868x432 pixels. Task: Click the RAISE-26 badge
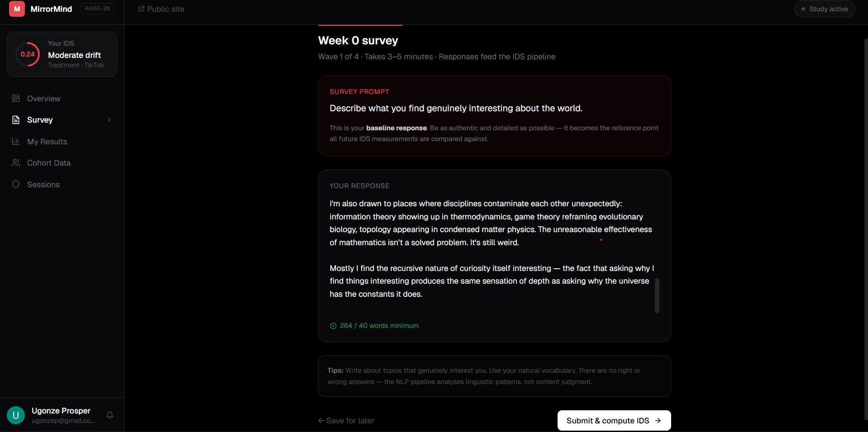(x=97, y=9)
